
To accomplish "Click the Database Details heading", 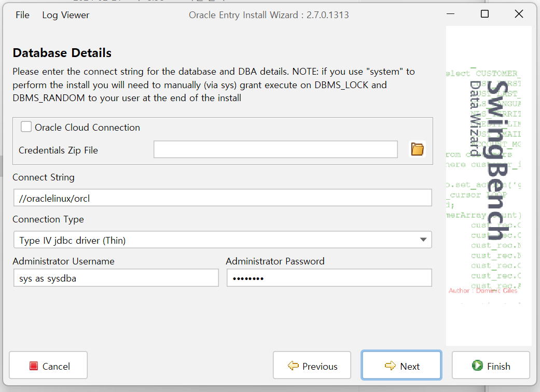I will [62, 53].
